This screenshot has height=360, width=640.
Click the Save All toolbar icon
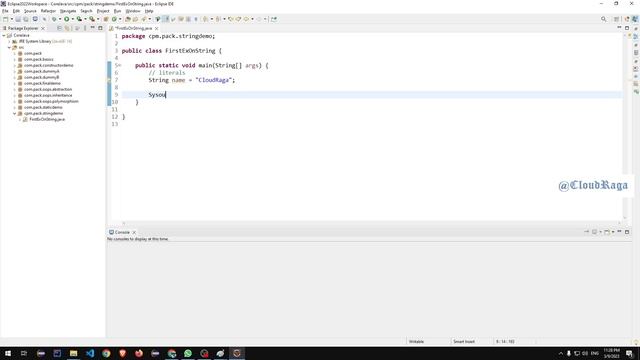[x=26, y=19]
